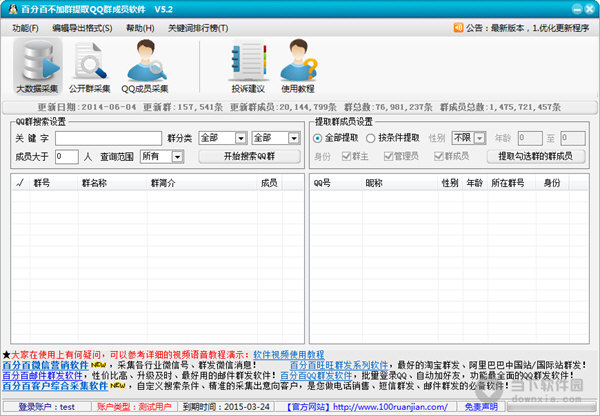Click the 身份 column header in member table
Viewport: 600px width, 416px height.
[552, 183]
